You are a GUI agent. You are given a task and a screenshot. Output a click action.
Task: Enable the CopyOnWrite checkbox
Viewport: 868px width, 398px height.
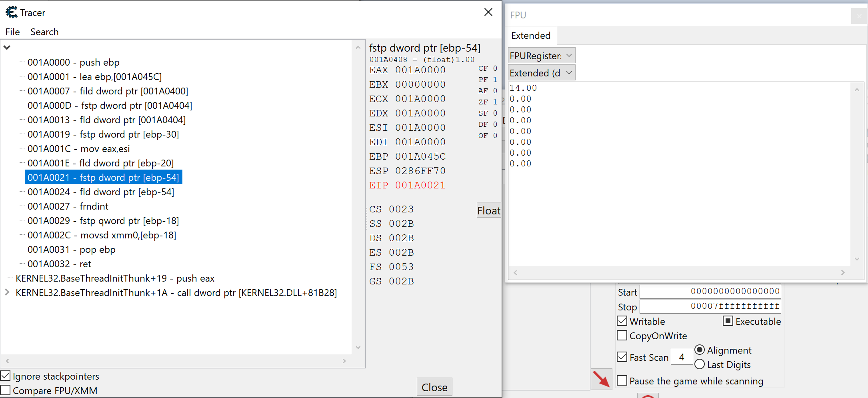(x=622, y=336)
